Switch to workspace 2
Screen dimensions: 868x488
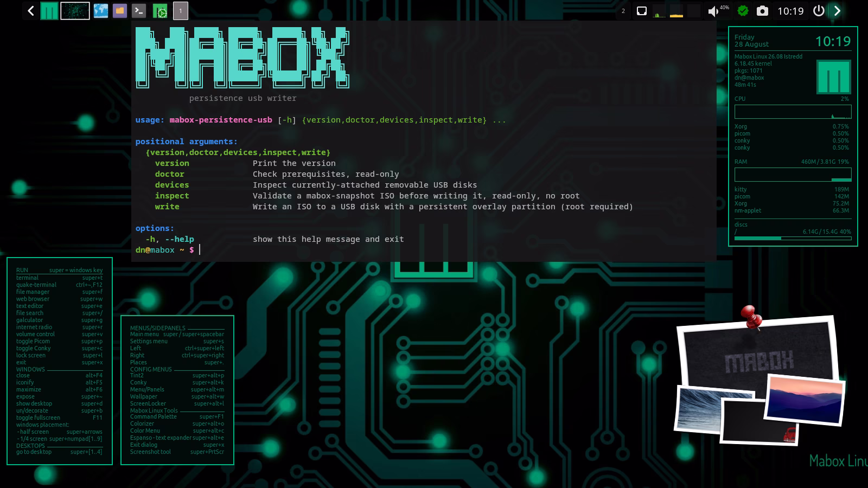coord(623,11)
